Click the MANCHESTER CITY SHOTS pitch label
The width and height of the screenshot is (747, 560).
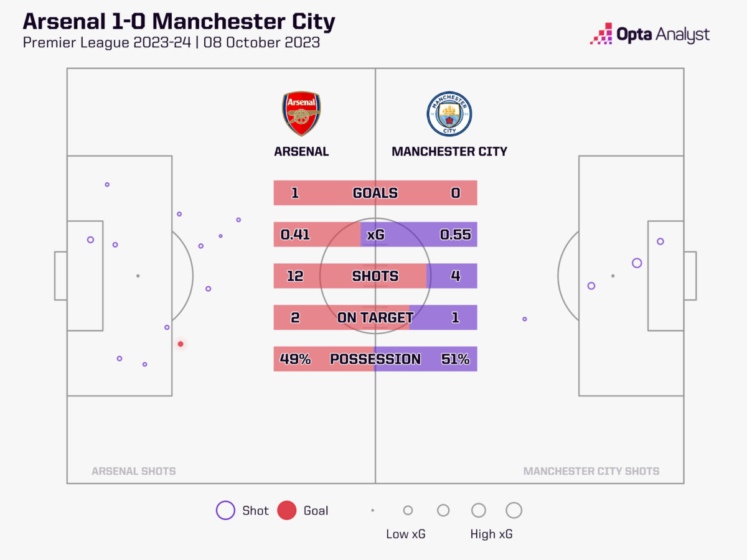591,471
